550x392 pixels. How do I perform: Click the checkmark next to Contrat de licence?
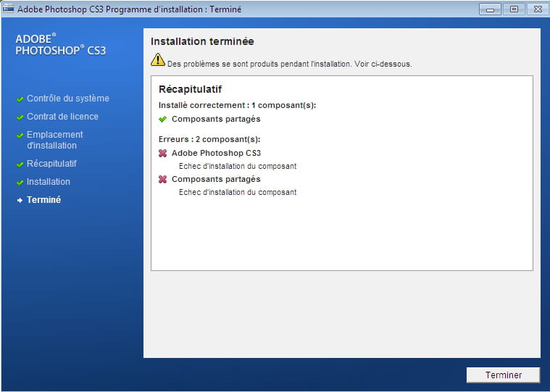click(x=20, y=117)
